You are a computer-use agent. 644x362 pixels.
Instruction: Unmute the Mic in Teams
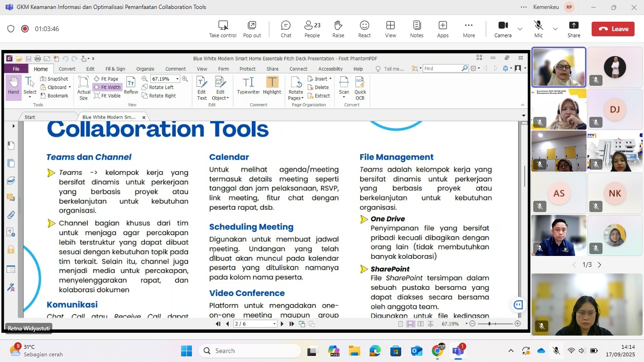coord(538,29)
